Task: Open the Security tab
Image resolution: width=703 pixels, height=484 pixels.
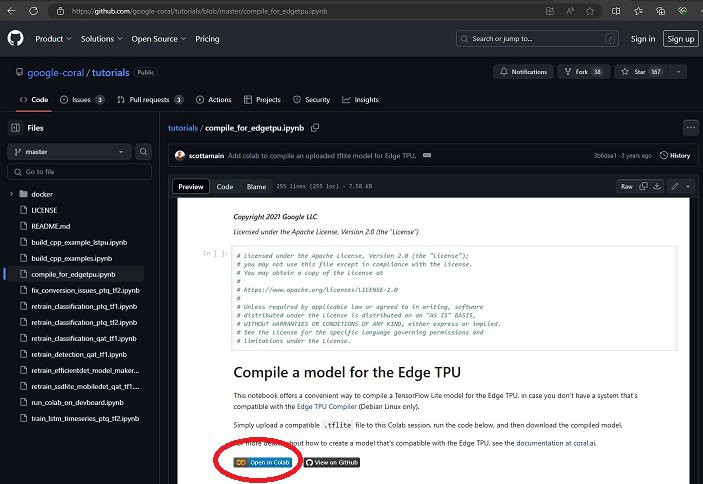Action: [312, 99]
